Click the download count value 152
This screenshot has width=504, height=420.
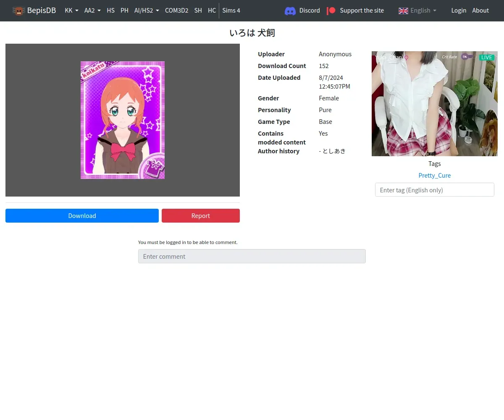pyautogui.click(x=324, y=66)
